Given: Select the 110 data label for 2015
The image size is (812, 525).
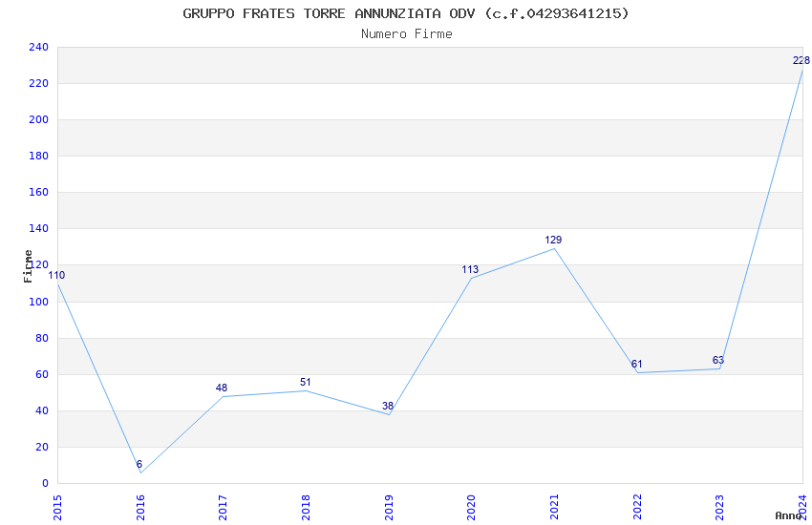Looking at the screenshot, I should 56,276.
